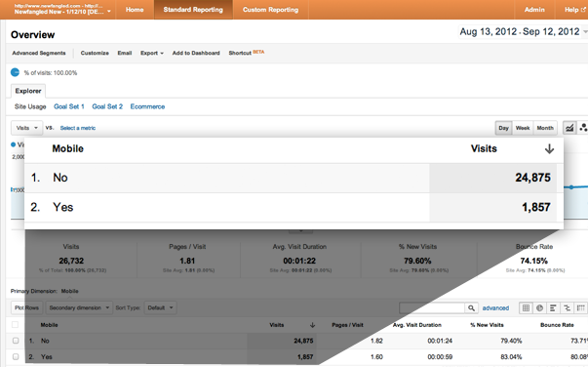Click the 00:01:24 duration cell

(440, 341)
